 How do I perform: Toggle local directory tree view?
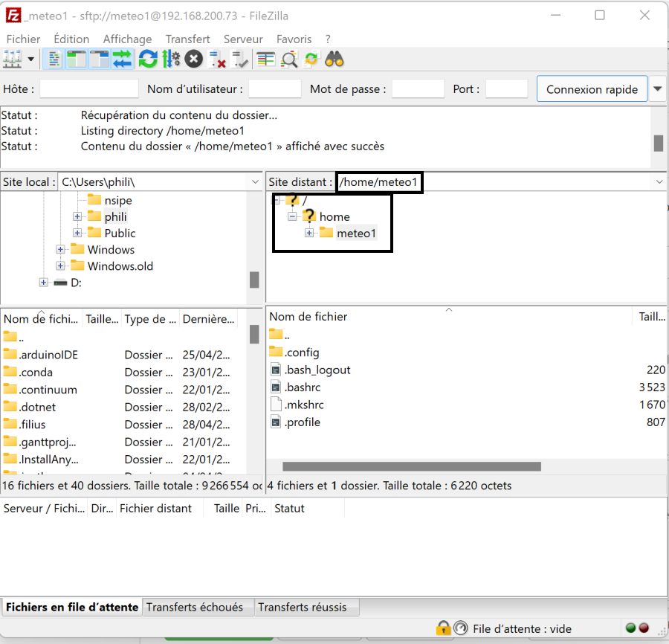(77, 59)
